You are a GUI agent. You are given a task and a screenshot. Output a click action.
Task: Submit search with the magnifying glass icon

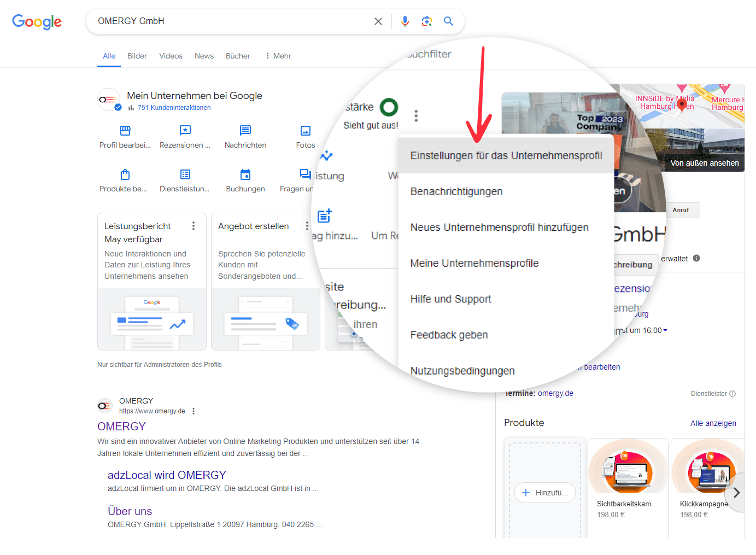point(449,21)
